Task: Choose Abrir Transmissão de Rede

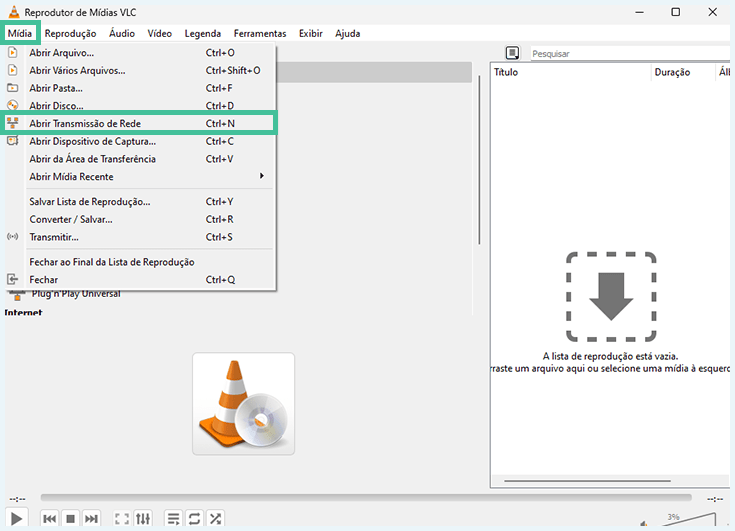Action: tap(140, 123)
